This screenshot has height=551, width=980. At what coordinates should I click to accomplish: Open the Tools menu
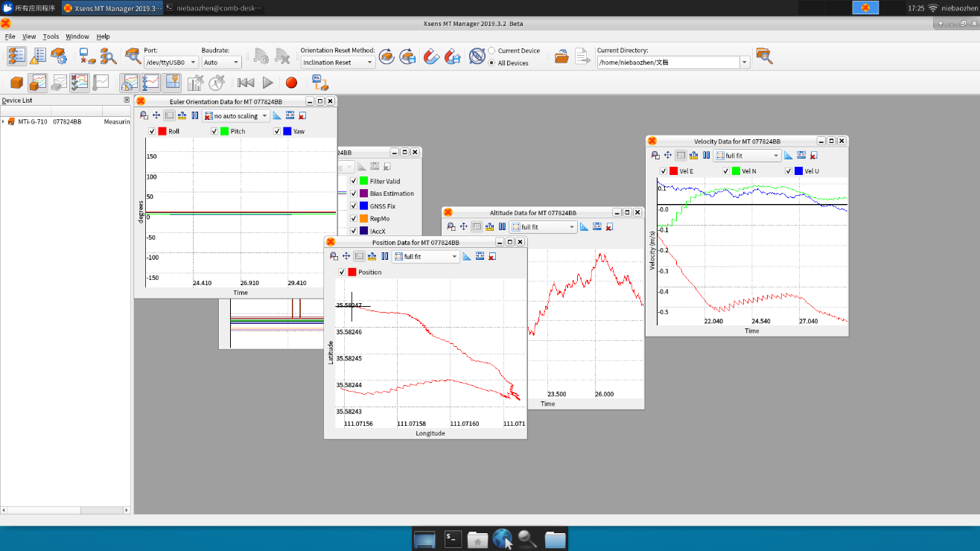point(51,36)
